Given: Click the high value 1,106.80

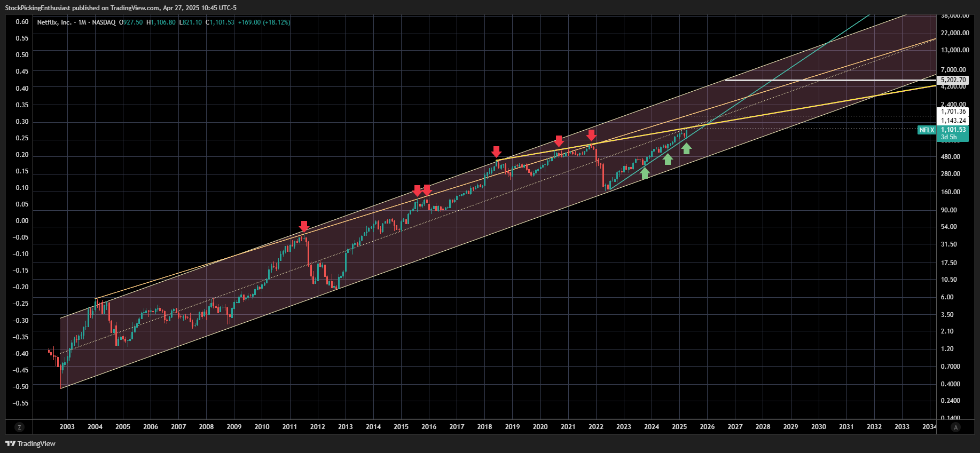Looking at the screenshot, I should click(x=163, y=22).
